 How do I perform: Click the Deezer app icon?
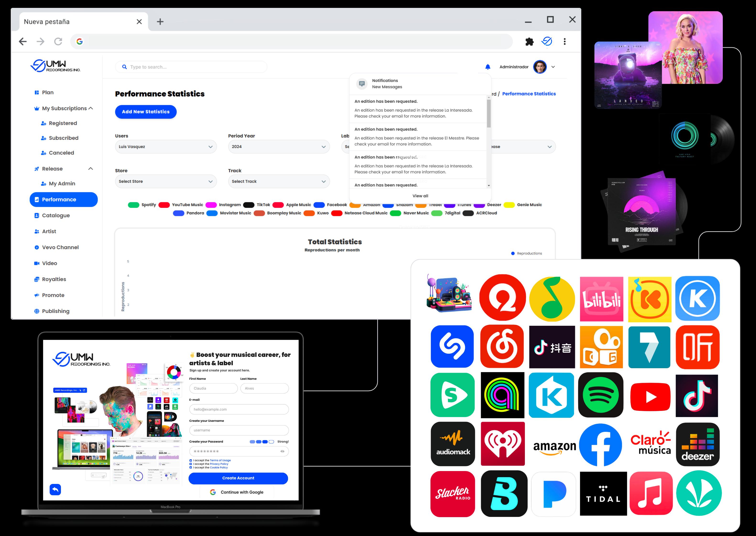[697, 444]
